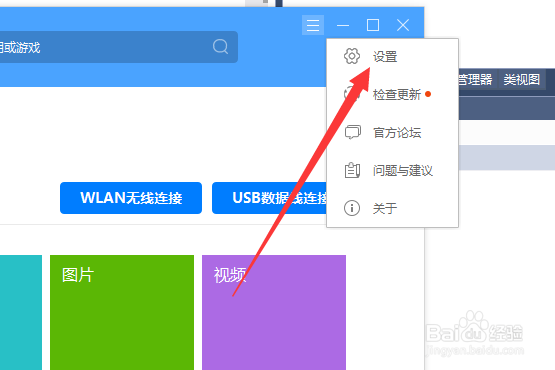Click the official forum chat icon
Screen dimensions: 555x370
click(x=353, y=132)
